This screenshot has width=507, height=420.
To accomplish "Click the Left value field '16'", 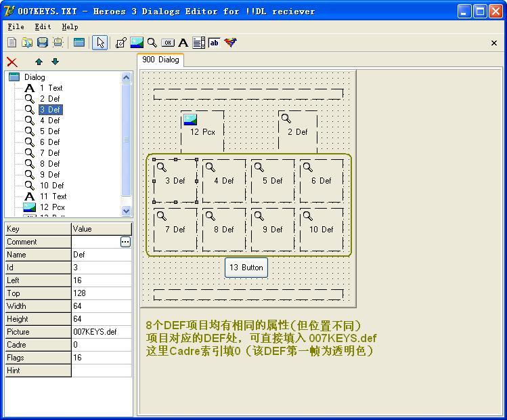I will [102, 280].
